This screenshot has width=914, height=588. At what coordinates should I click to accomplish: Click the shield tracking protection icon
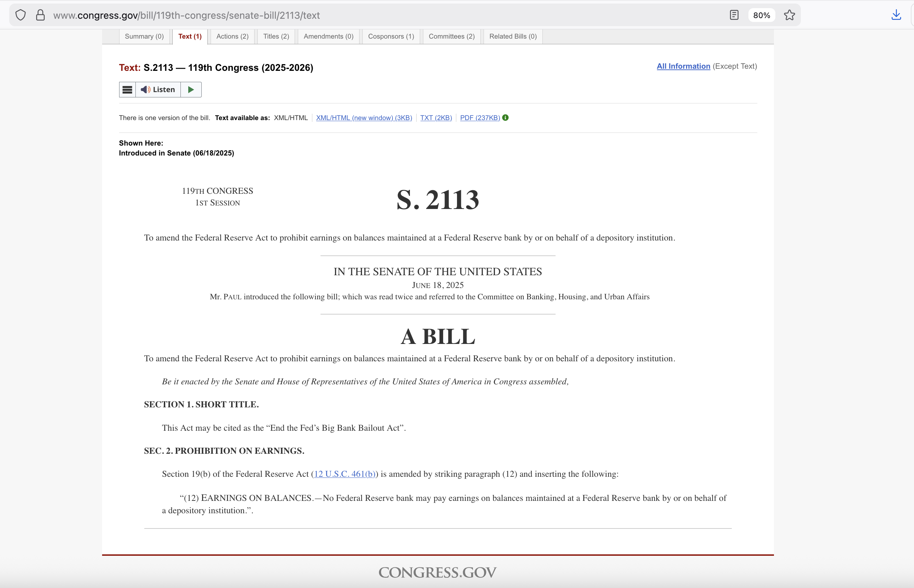(x=21, y=15)
